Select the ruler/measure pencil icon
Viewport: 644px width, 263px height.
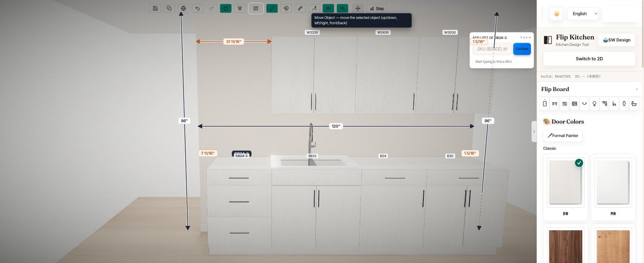tap(300, 8)
